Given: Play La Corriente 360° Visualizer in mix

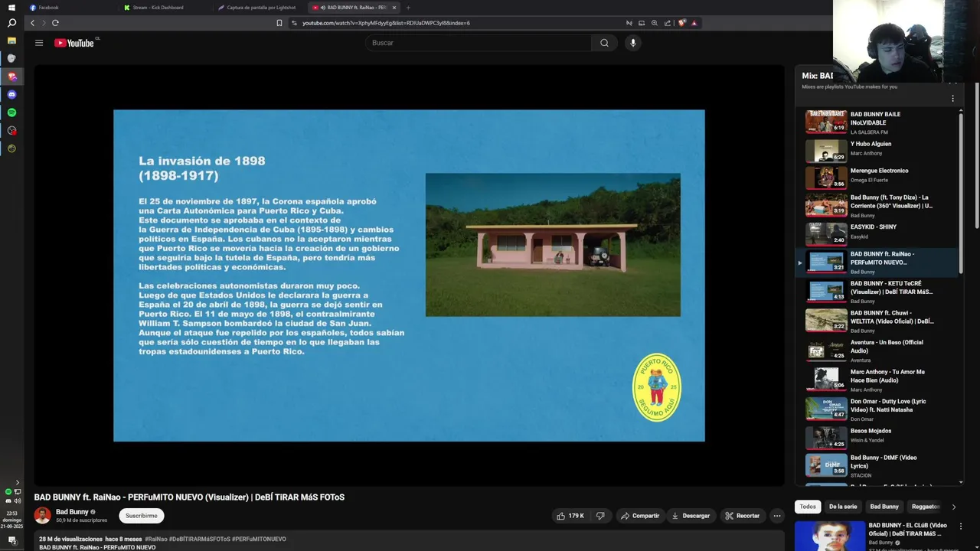Looking at the screenshot, I should point(877,206).
